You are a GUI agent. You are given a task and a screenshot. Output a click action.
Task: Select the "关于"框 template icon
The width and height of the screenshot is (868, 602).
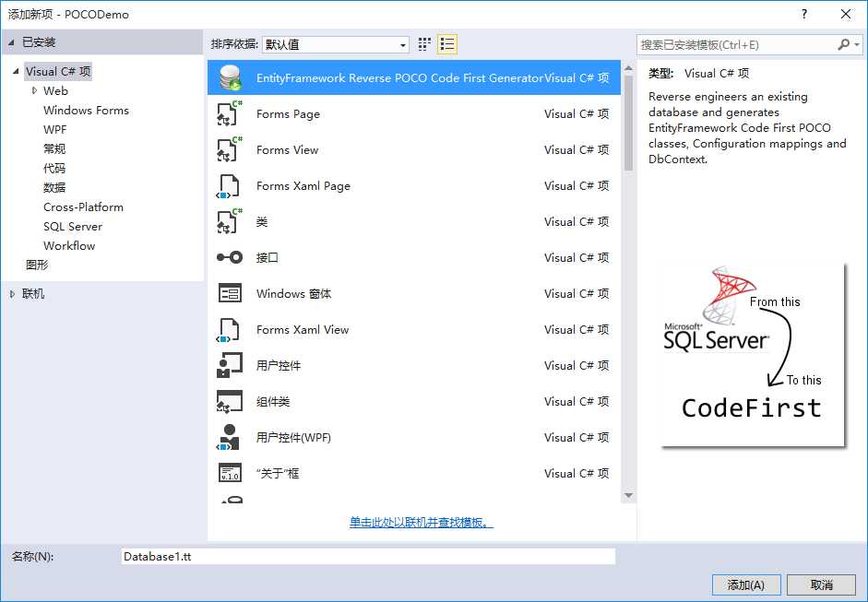click(x=230, y=473)
